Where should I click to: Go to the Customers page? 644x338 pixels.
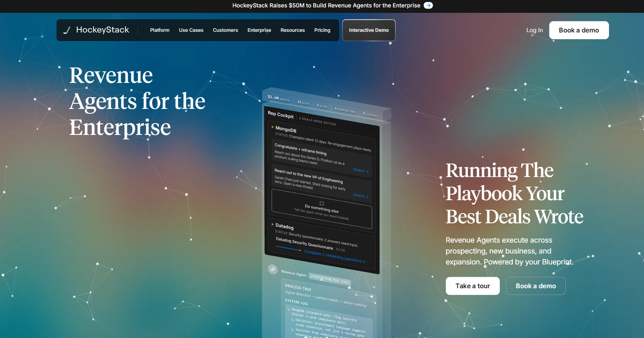point(225,30)
